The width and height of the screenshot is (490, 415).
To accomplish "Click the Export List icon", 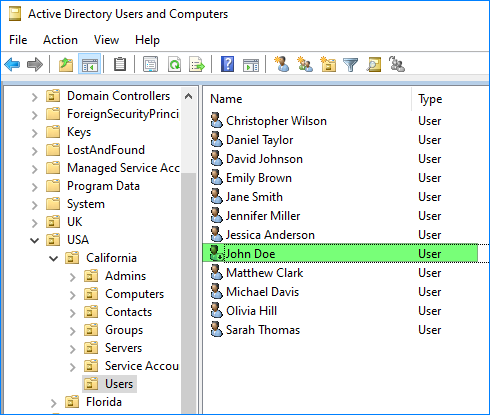I will (197, 64).
